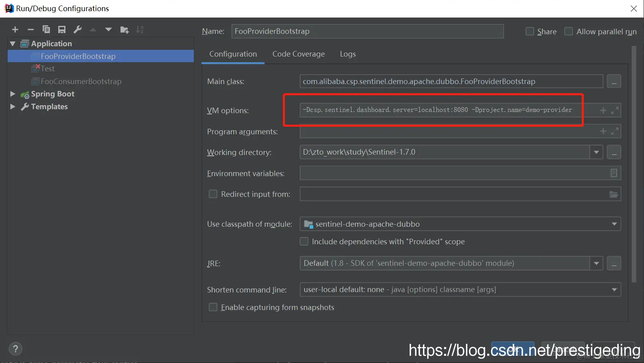644x363 pixels.
Task: Expand the VM options field editor
Action: 615,110
